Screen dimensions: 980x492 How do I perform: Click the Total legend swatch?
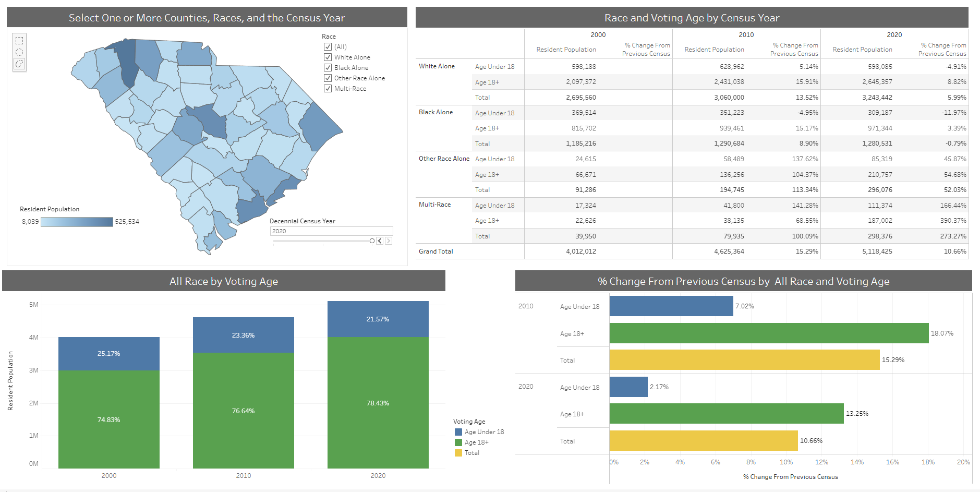point(458,453)
